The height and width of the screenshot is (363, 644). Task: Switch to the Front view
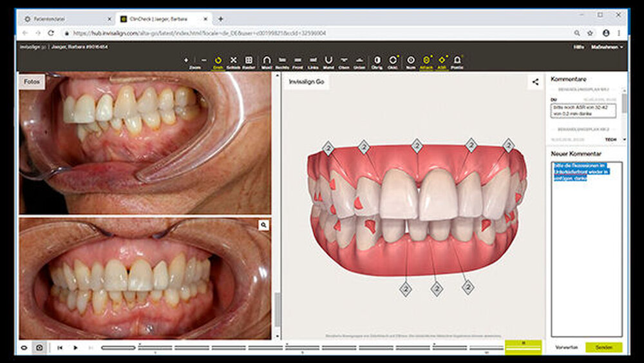[298, 61]
